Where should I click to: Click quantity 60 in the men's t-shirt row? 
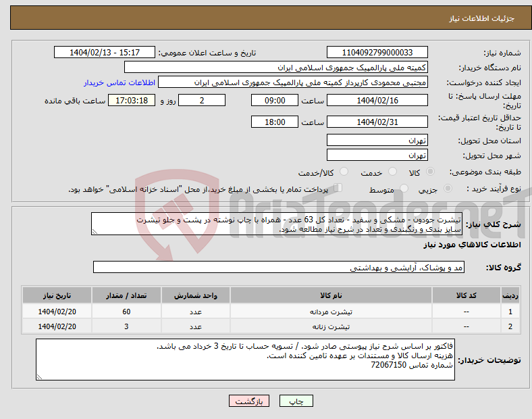[126, 312]
